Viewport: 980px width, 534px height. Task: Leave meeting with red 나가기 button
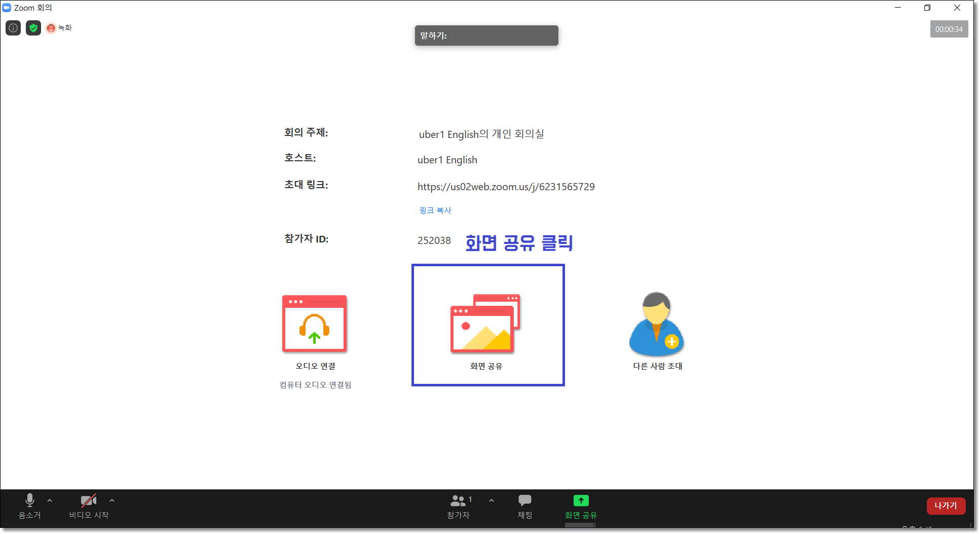pyautogui.click(x=946, y=506)
